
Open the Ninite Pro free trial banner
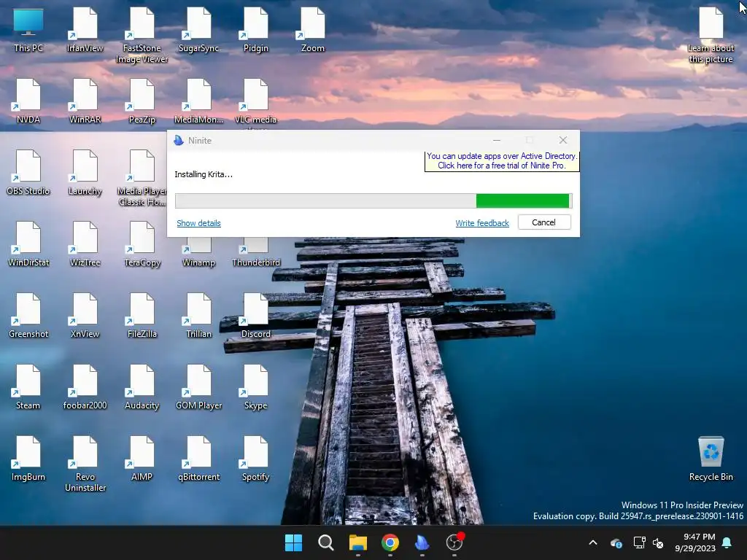coord(502,161)
